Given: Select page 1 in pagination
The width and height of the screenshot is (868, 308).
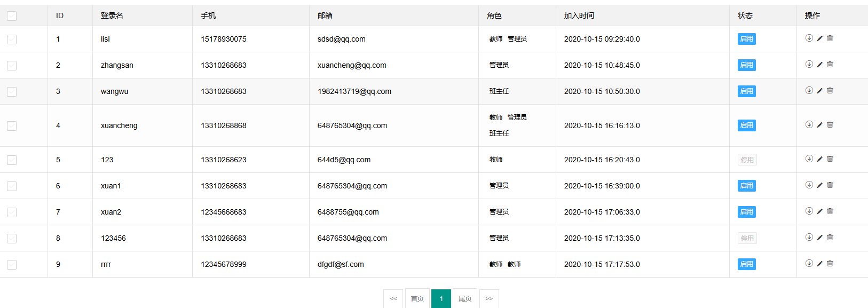Looking at the screenshot, I should click(x=441, y=298).
